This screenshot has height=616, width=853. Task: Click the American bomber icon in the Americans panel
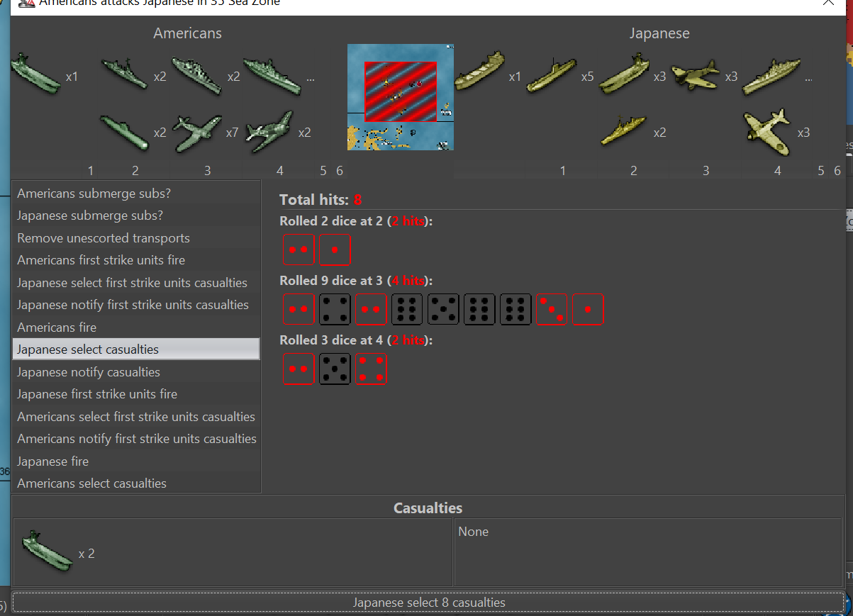point(269,133)
